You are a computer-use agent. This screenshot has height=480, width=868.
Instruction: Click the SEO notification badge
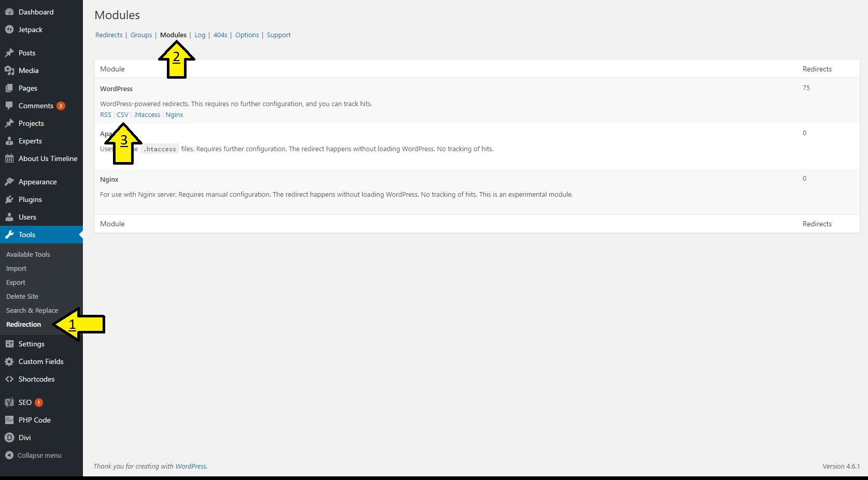(39, 402)
